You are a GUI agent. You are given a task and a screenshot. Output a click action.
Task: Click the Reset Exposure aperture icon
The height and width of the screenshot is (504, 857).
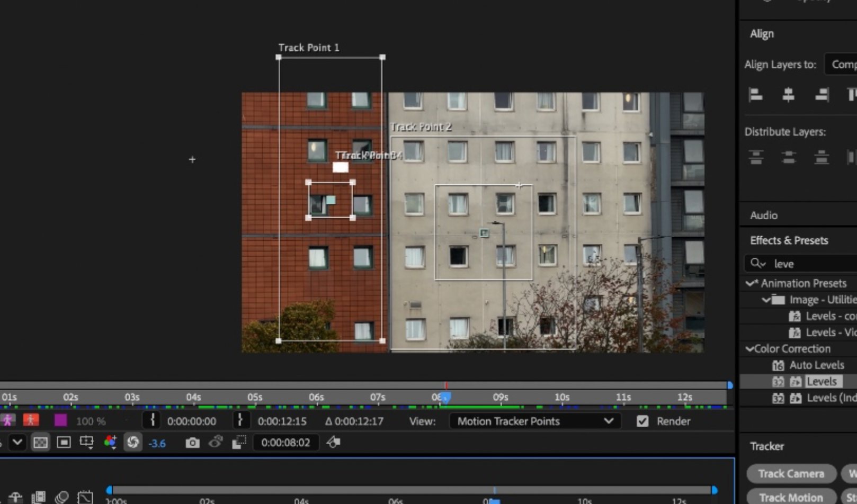pos(132,442)
